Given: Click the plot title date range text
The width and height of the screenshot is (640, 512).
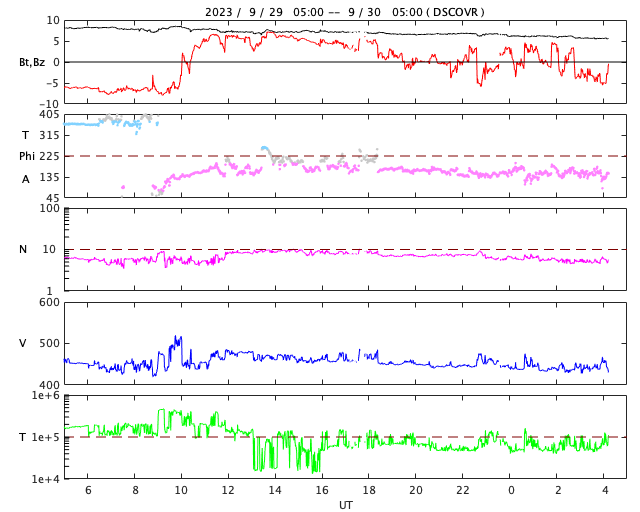Looking at the screenshot, I should (x=344, y=12).
